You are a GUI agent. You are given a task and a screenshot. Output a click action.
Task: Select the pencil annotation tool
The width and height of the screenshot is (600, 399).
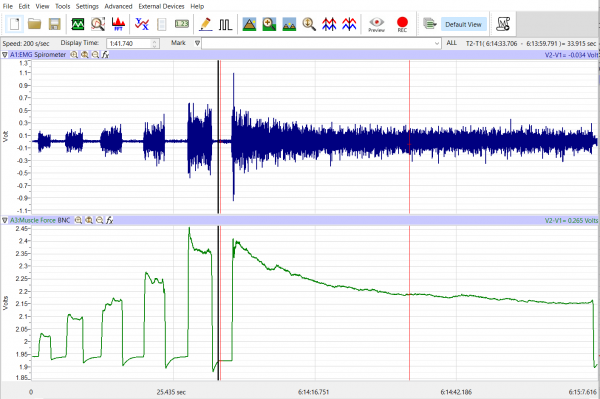tap(205, 24)
